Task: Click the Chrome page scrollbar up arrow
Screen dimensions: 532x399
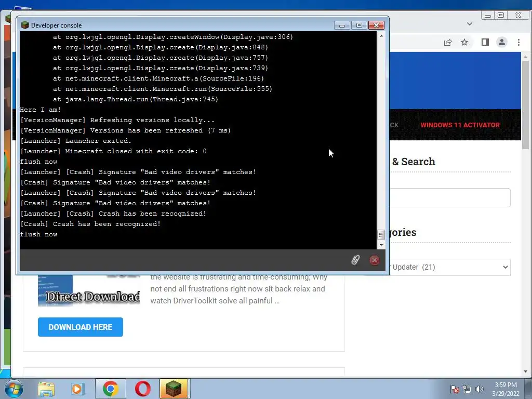Action: [526, 57]
